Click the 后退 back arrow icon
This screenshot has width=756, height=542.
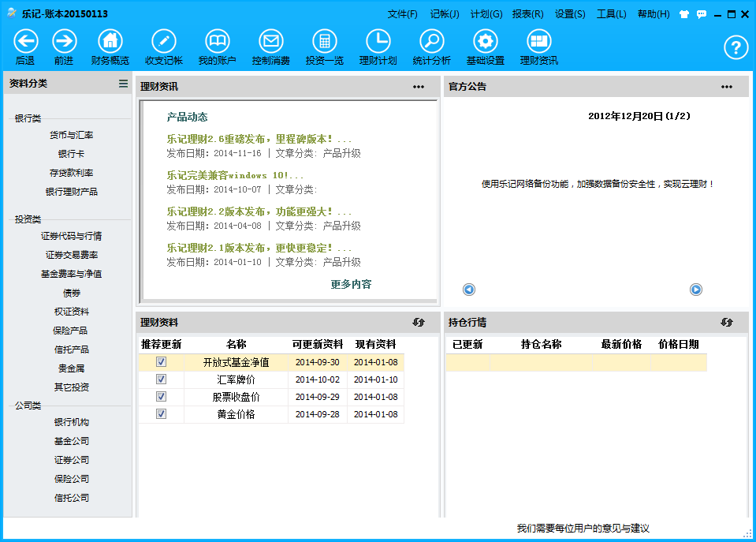(25, 42)
